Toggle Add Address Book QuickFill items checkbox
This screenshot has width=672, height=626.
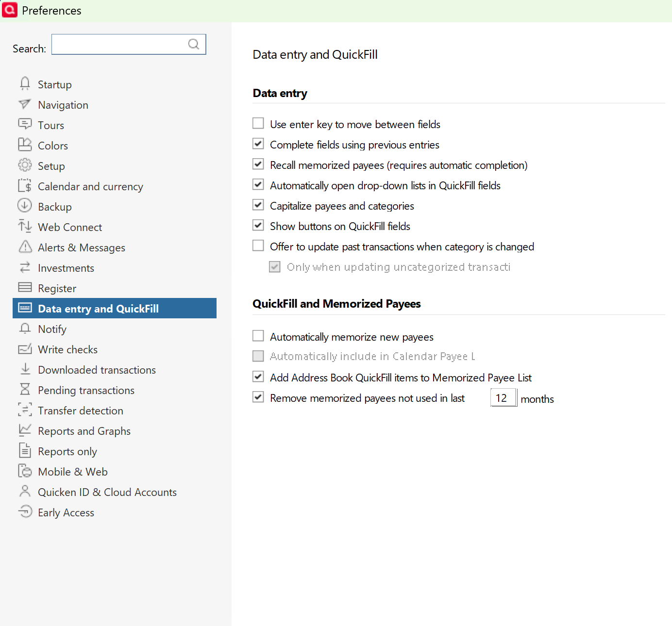[258, 377]
